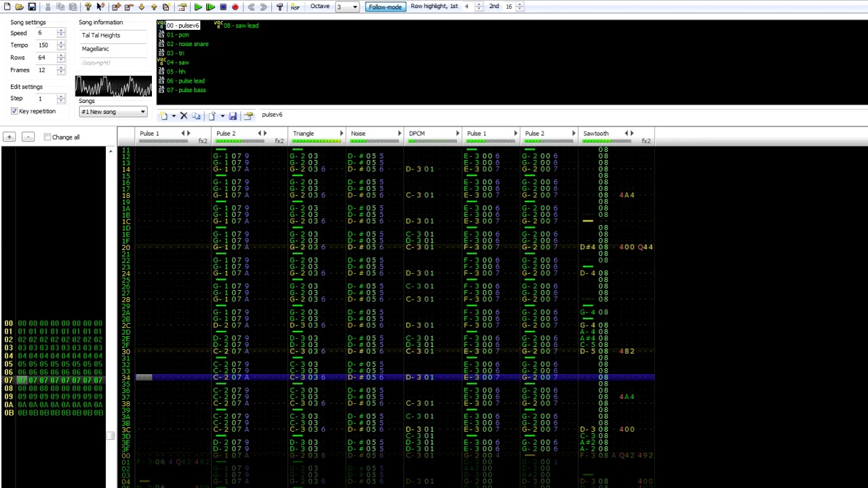Screen dimensions: 868x488
Task: Play the song
Action: click(x=198, y=7)
